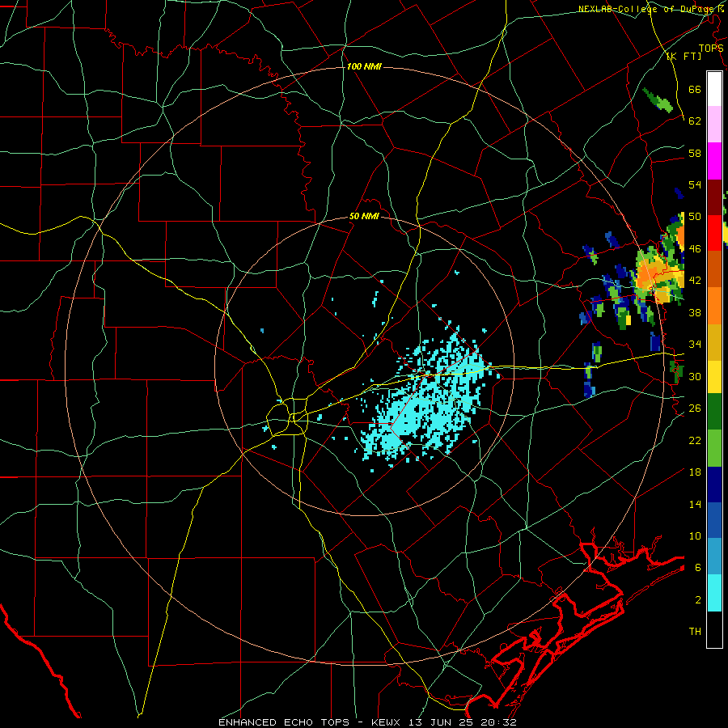The image size is (728, 728).
Task: Click the '14' legend value
Action: pos(695,504)
